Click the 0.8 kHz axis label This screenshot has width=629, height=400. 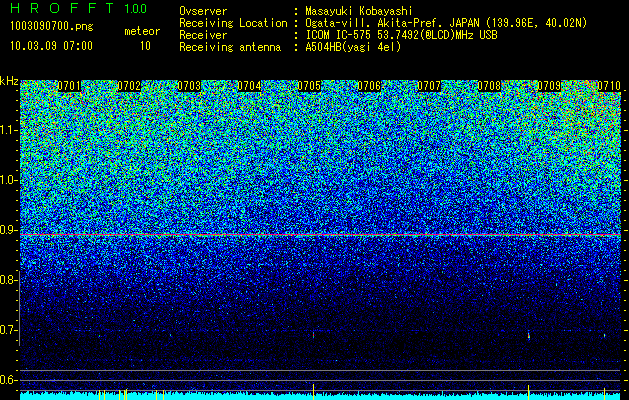click(8, 280)
